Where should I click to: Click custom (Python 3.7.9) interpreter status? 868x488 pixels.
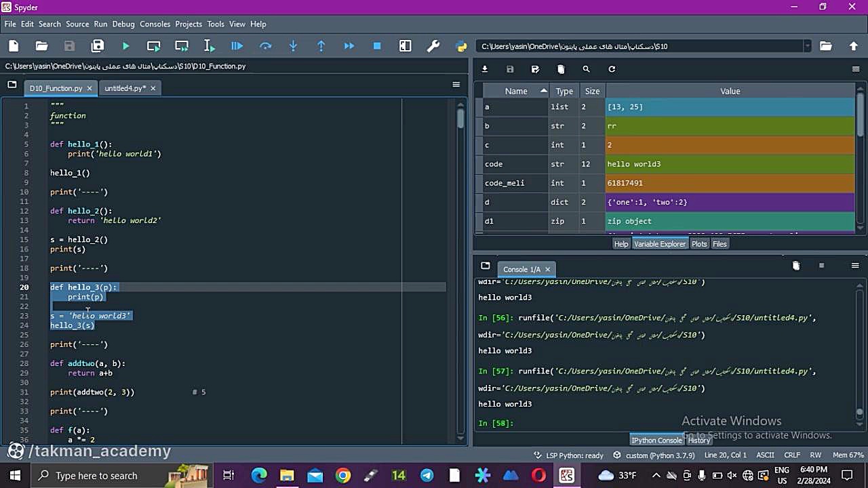[x=654, y=455]
